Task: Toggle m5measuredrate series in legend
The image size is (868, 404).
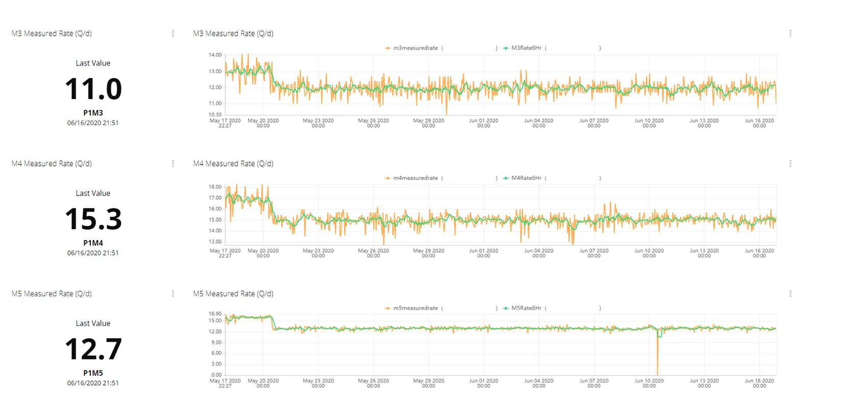Action: 414,308
